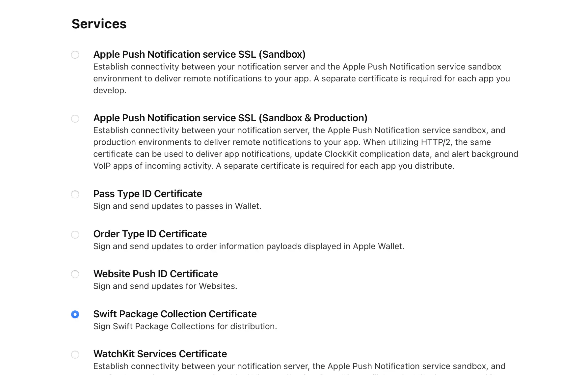Click the Pass Type ID Certificate heading
The image size is (588, 375).
point(147,194)
